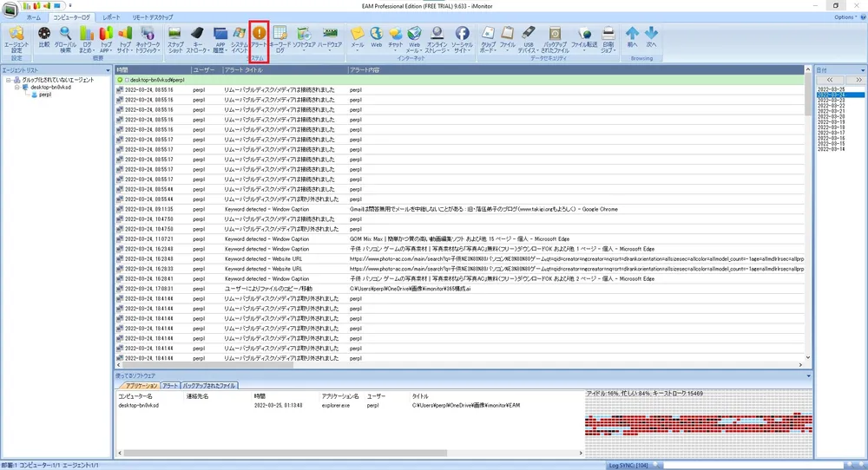
Task: Switch to the ホーム tab
Action: [x=33, y=17]
